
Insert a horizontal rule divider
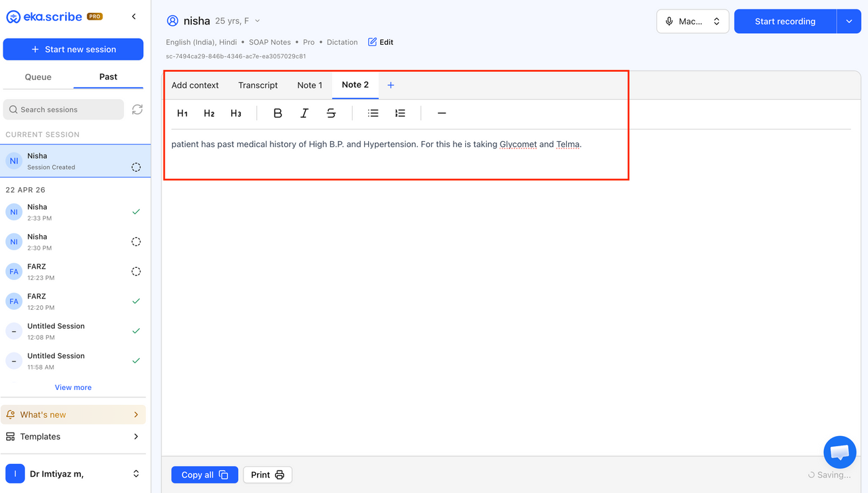tap(441, 113)
